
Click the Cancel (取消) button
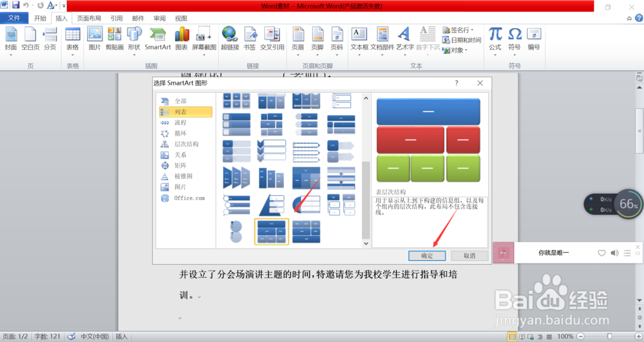[469, 256]
